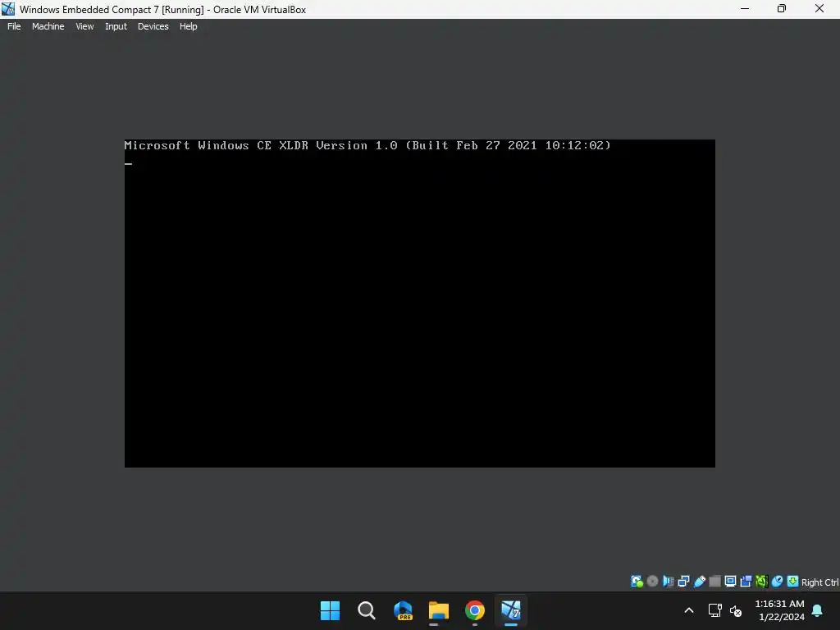Image resolution: width=840 pixels, height=630 pixels.
Task: Open the Help menu
Action: tap(188, 26)
